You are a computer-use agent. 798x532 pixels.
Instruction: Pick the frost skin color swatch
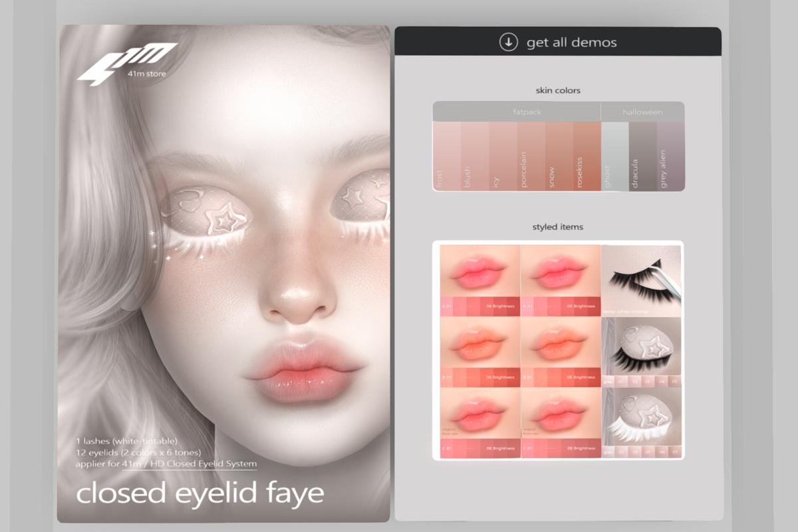coord(446,157)
